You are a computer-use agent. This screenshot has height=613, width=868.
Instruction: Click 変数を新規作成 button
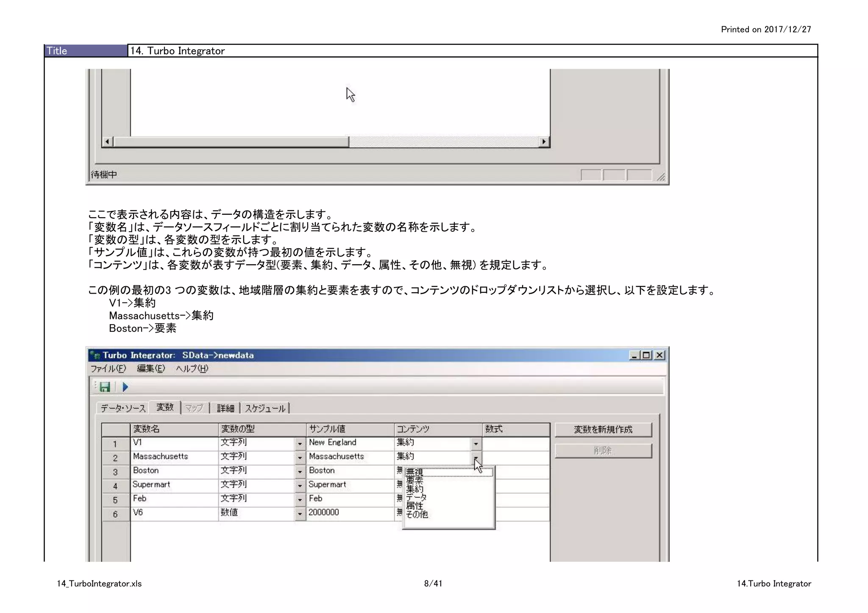pos(603,430)
